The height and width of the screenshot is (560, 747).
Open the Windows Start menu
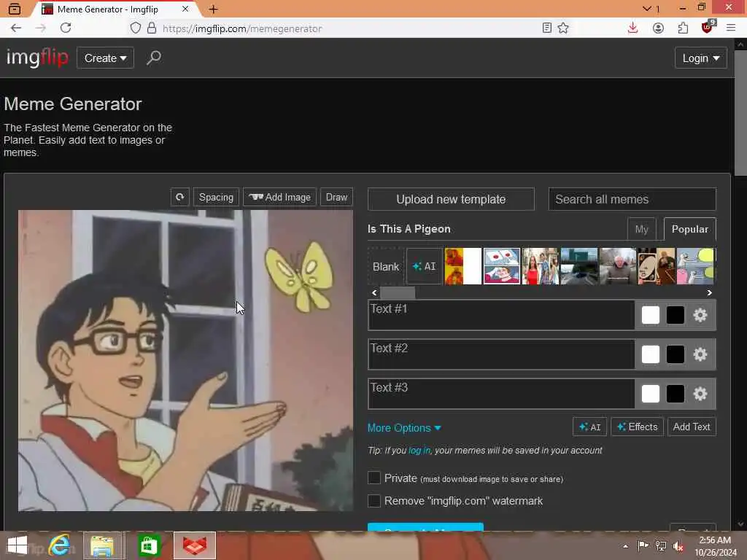18,545
